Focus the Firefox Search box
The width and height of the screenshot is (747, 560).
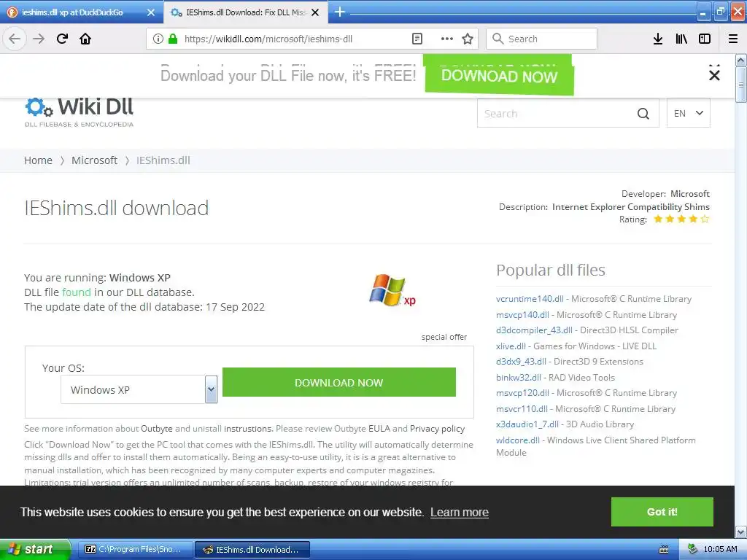[x=542, y=39]
